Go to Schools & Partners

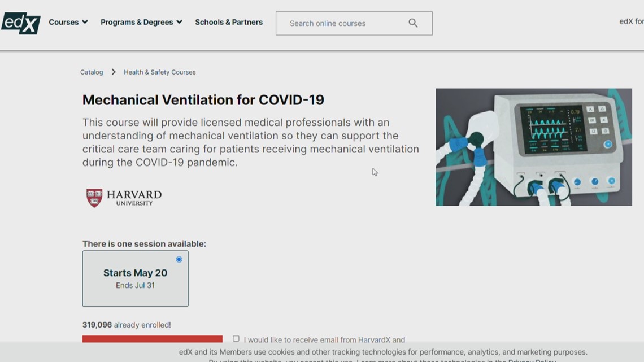(x=229, y=22)
